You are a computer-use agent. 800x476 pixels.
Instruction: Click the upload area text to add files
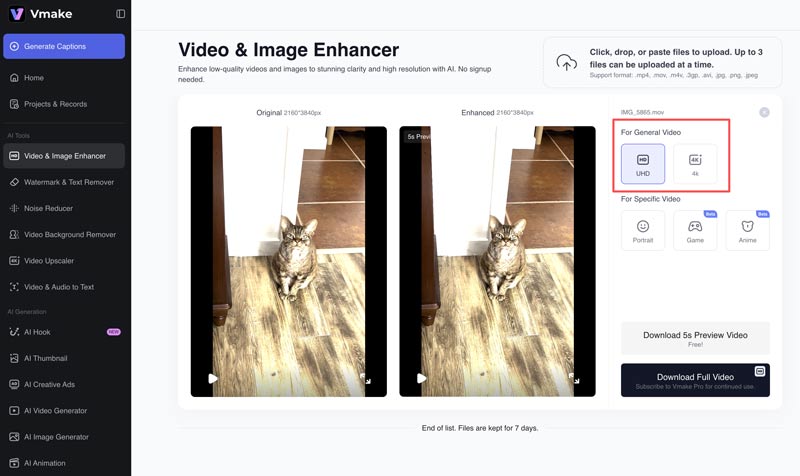coord(676,58)
